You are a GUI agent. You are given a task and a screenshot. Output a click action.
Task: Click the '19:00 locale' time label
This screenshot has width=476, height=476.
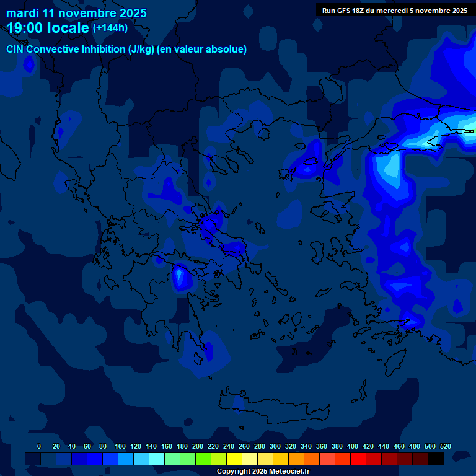pyautogui.click(x=48, y=28)
